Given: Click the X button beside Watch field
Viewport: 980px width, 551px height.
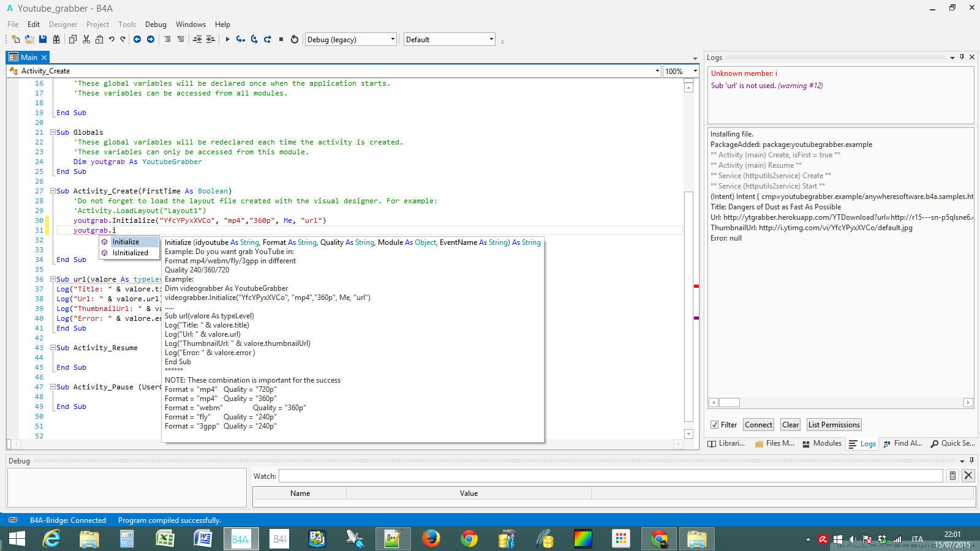Looking at the screenshot, I should [x=968, y=476].
